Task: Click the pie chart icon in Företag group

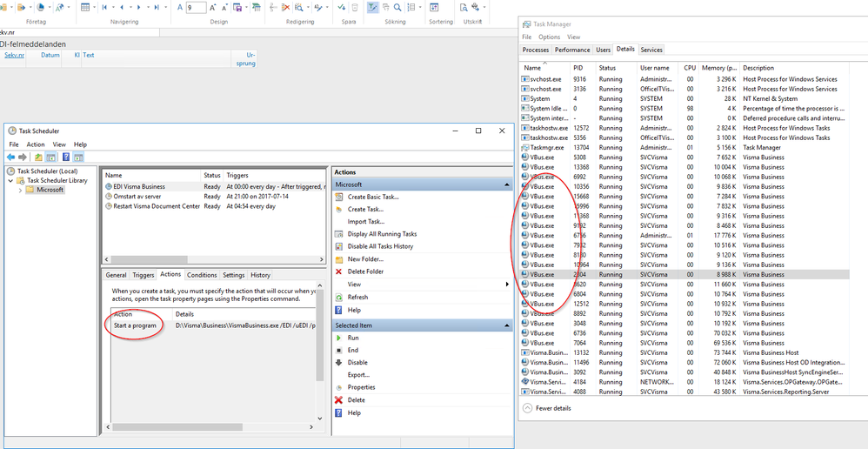Action: coord(40,7)
